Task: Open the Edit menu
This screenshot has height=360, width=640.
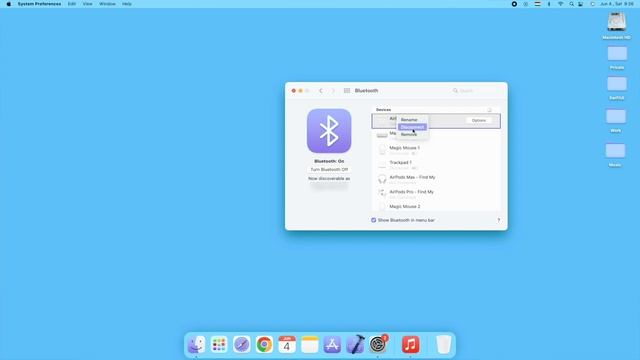Action: (x=72, y=4)
